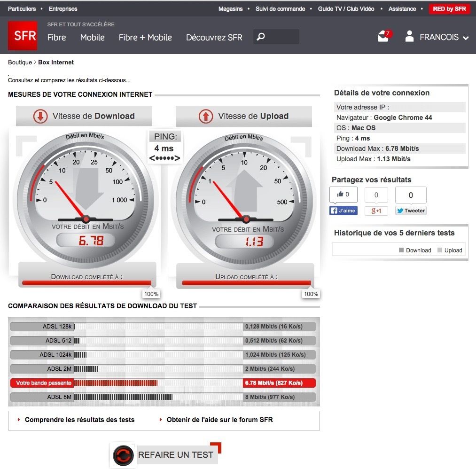
Task: Click the ADSL 2M comparison row
Action: point(163,369)
